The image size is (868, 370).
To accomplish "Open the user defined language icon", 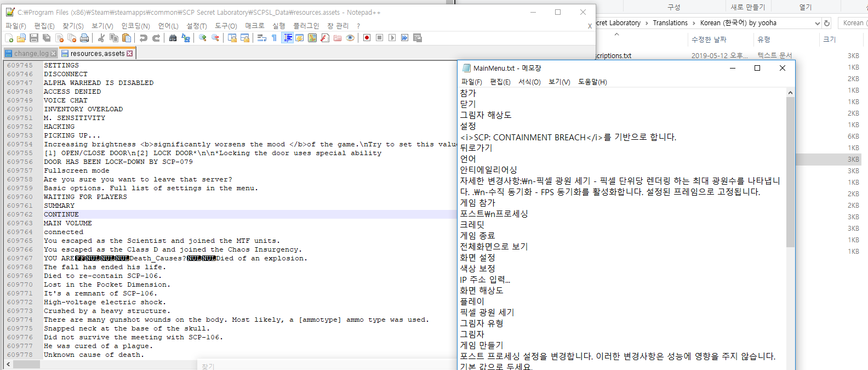I will pos(300,38).
